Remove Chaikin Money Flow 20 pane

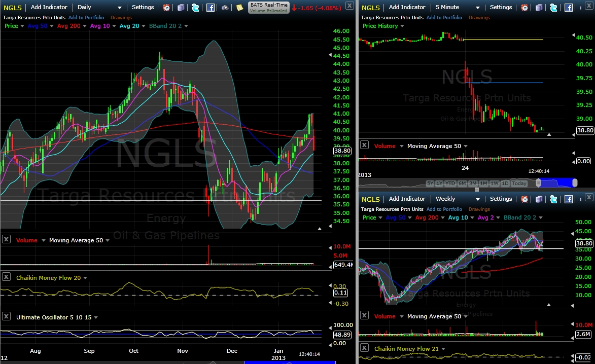pos(6,277)
